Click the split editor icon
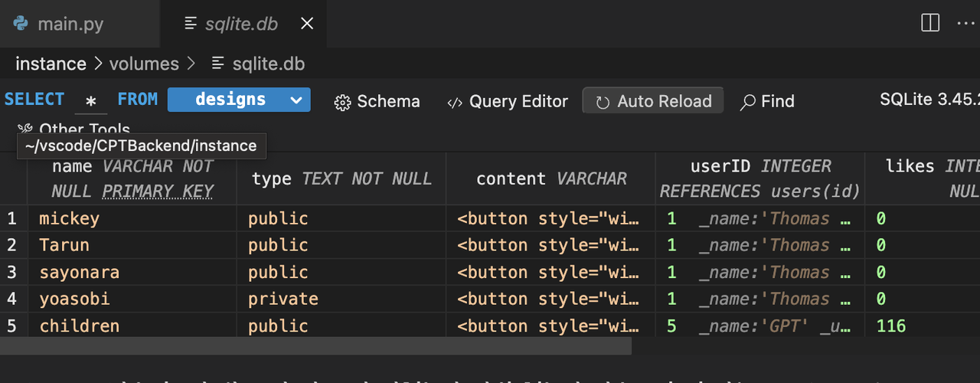 (x=930, y=23)
